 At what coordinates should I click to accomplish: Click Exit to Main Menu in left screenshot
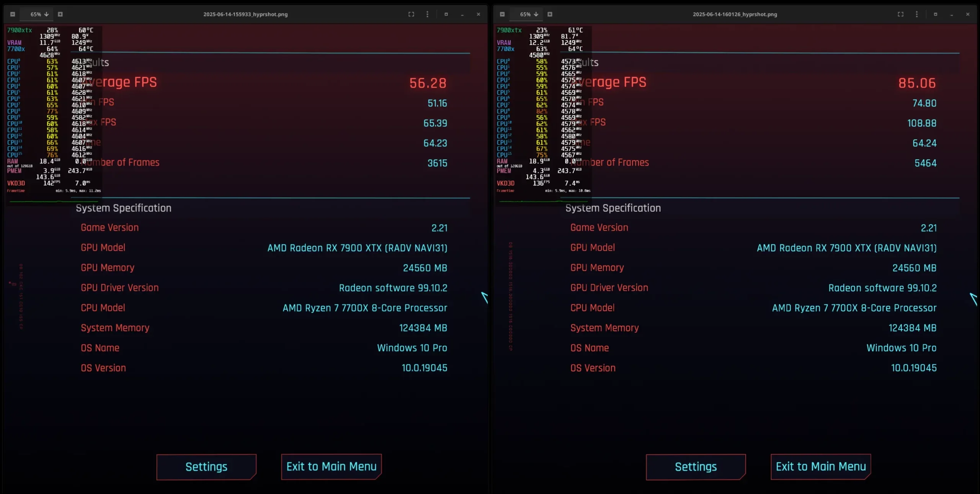[x=331, y=466]
